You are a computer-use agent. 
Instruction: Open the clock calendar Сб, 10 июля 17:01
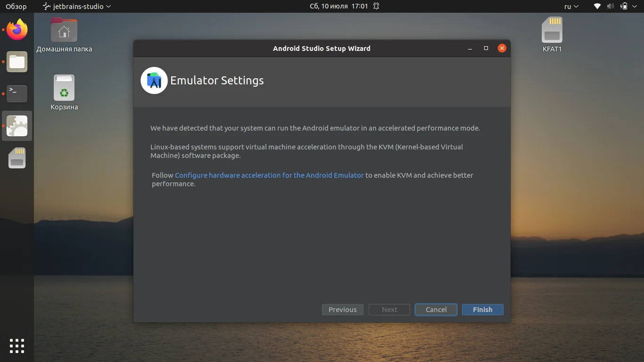(339, 6)
